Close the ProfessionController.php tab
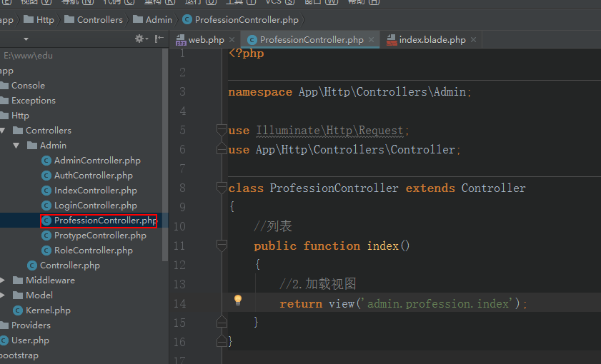Viewport: 601px width, 364px height. click(372, 41)
